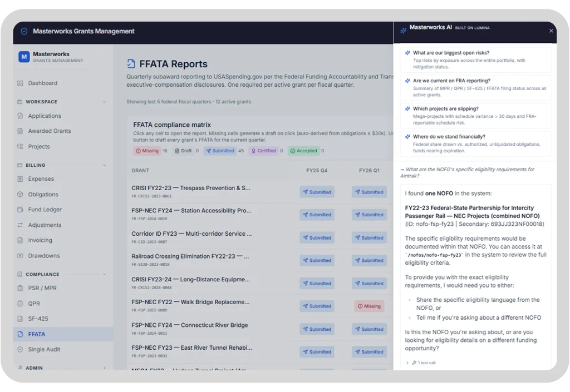The width and height of the screenshot is (570, 392).
Task: Click the FY25 Q4 column header
Action: click(317, 171)
